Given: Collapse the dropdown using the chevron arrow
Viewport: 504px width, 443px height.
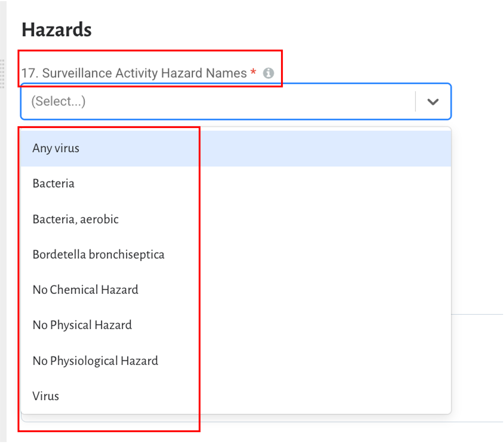Looking at the screenshot, I should point(433,101).
